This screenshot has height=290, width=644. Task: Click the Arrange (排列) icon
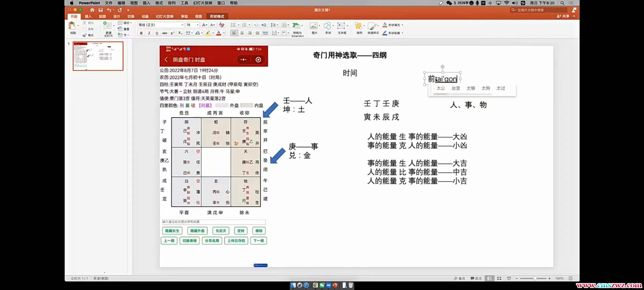click(x=358, y=26)
